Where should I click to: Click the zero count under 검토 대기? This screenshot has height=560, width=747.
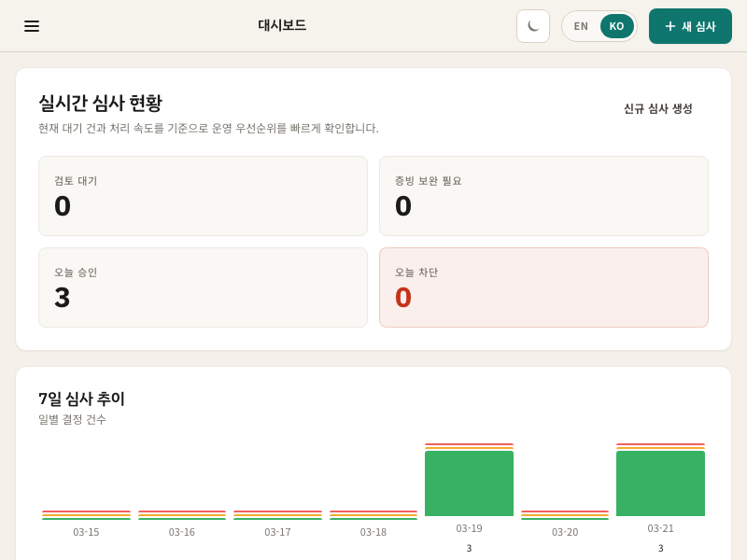coord(62,207)
